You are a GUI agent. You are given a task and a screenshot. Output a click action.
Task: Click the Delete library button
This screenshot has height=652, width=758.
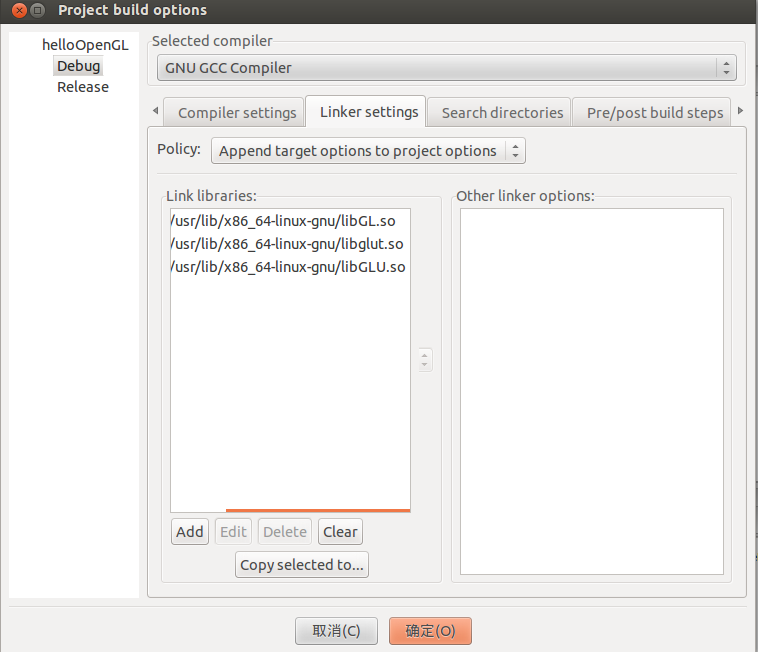coord(285,532)
